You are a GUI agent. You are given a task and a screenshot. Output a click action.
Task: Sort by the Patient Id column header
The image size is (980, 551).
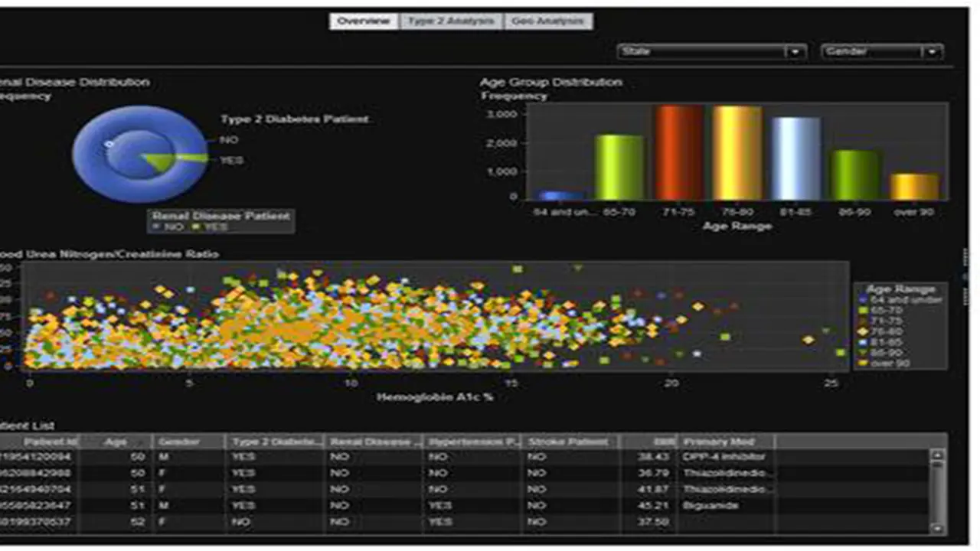38,442
